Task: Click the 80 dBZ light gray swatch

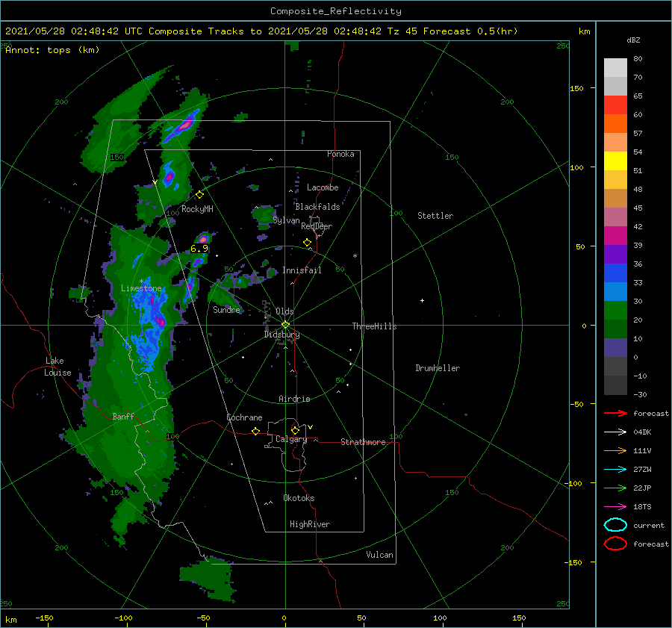Action: (x=615, y=67)
